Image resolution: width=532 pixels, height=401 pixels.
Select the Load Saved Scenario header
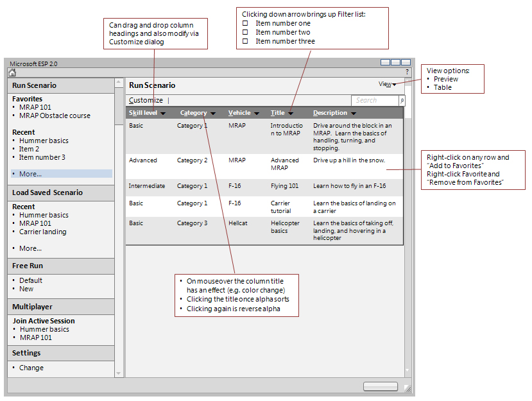(61, 192)
